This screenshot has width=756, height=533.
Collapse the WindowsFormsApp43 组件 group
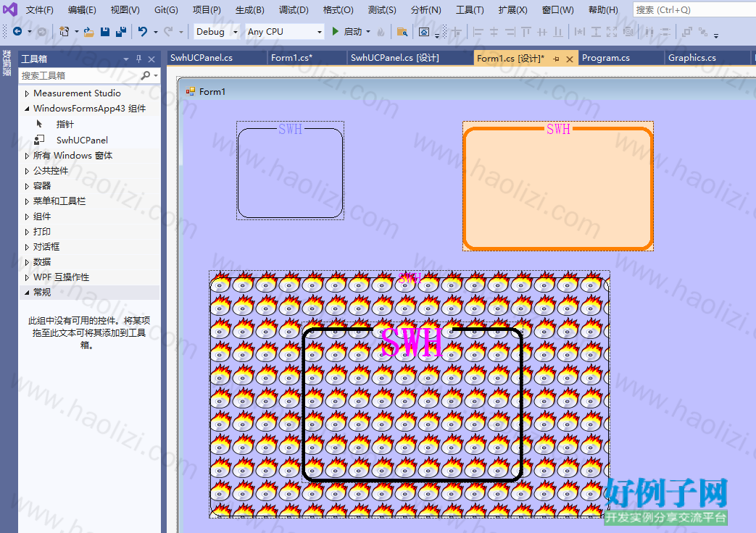[x=27, y=109]
